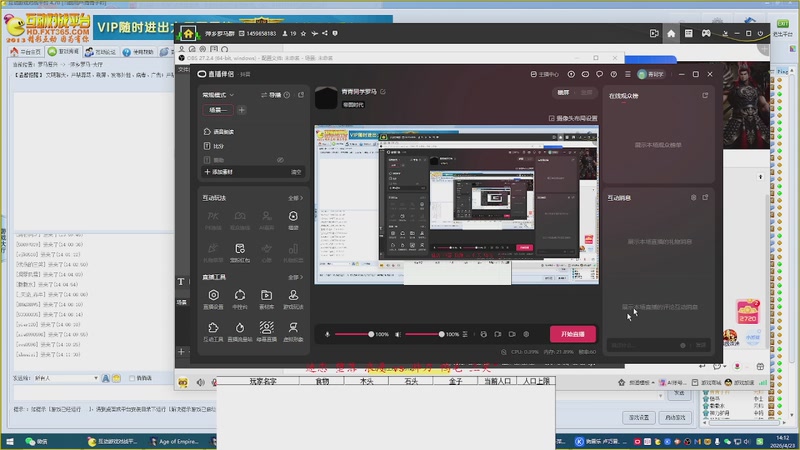Image resolution: width=800 pixels, height=450 pixels.
Task: Click the star favorite icon in platform bar
Action: click(303, 33)
